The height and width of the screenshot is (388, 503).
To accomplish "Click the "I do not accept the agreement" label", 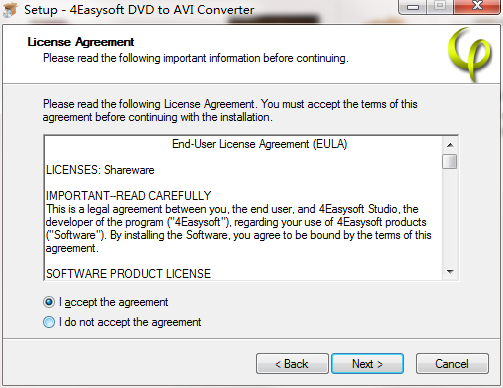I will 130,322.
